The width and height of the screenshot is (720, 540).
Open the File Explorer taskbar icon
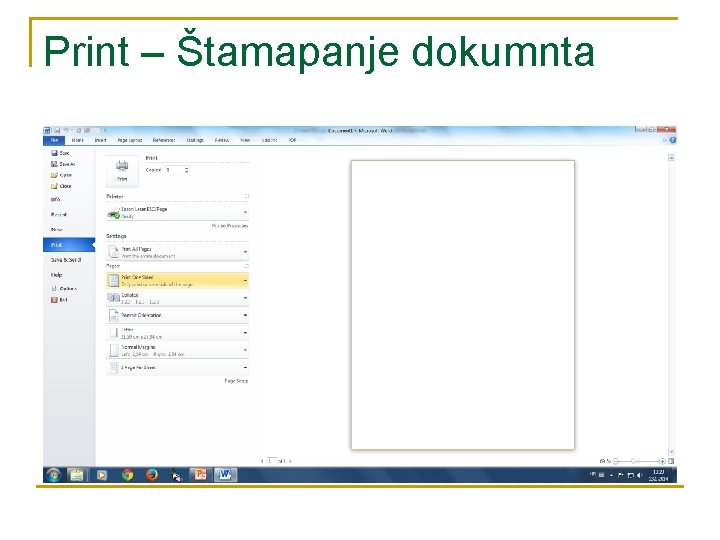pyautogui.click(x=77, y=475)
